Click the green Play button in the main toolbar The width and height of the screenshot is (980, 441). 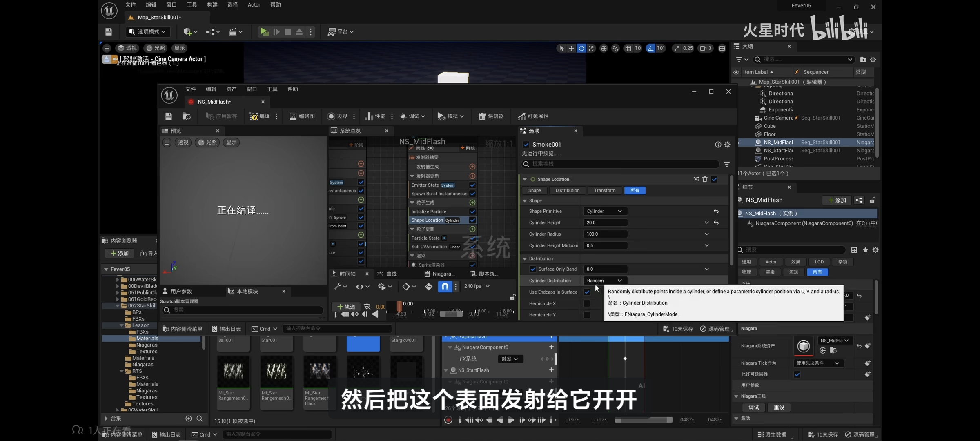point(264,32)
